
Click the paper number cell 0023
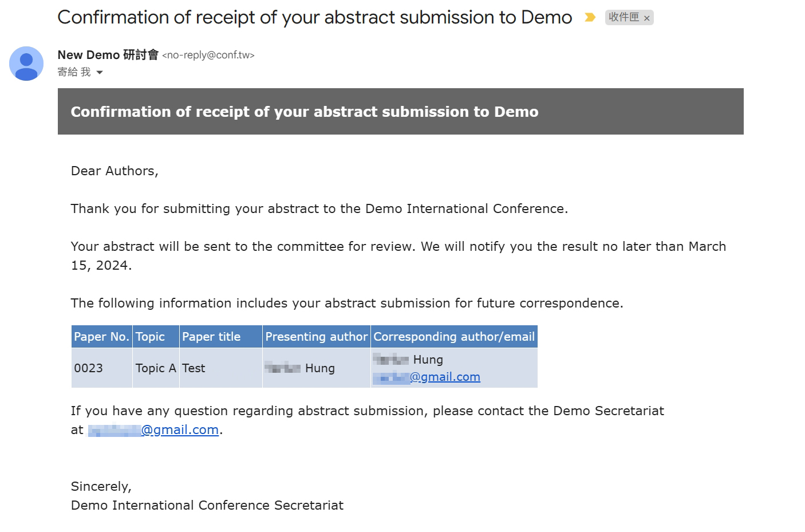[102, 368]
